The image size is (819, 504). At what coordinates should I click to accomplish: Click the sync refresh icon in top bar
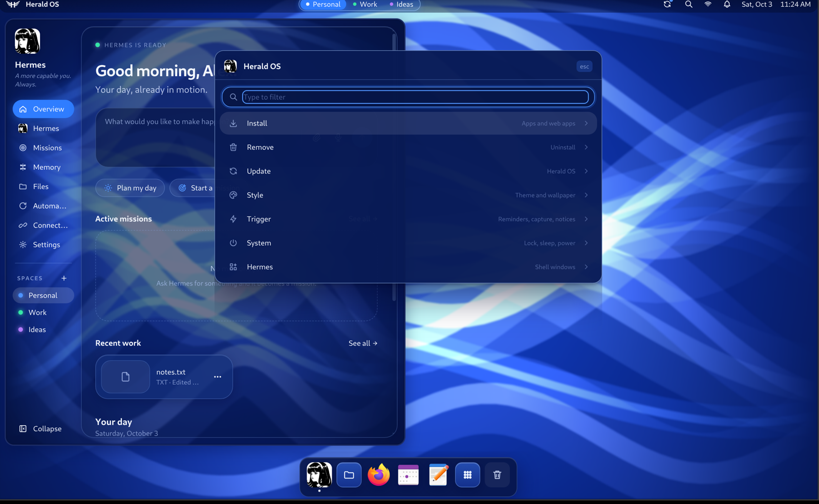(667, 4)
